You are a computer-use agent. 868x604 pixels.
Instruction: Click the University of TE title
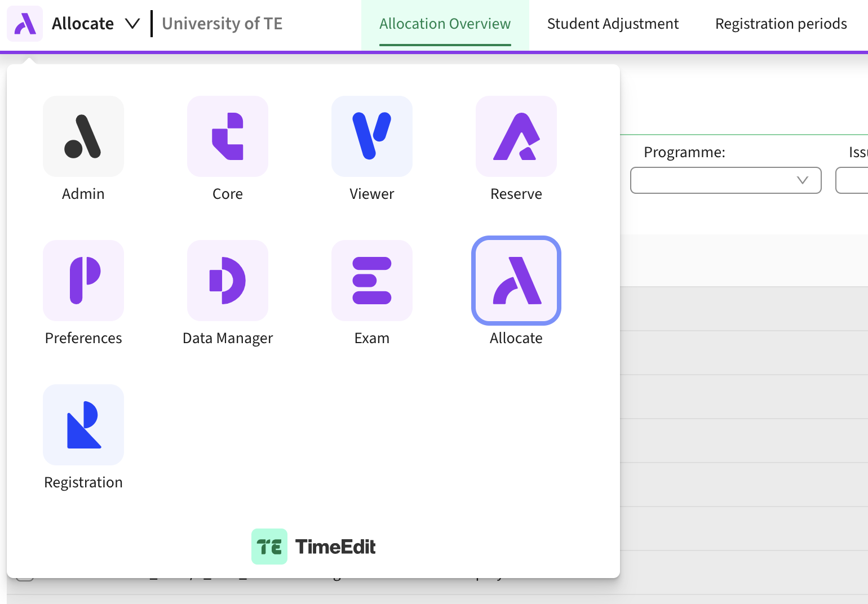click(222, 24)
